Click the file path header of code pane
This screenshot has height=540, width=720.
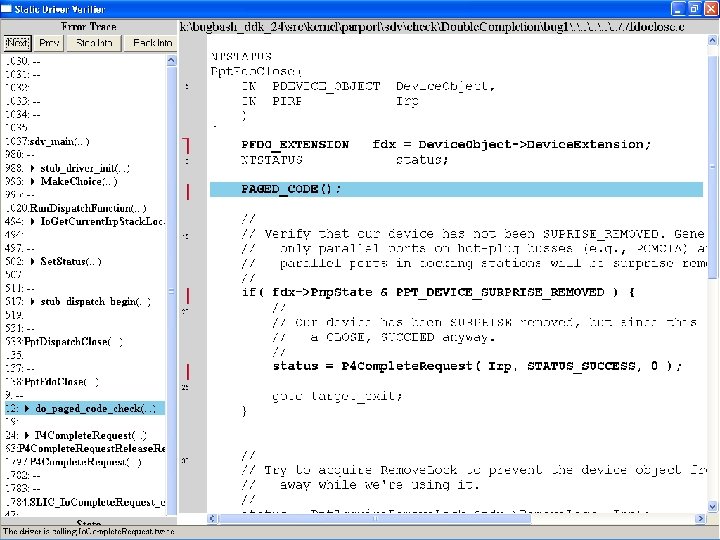click(x=432, y=27)
